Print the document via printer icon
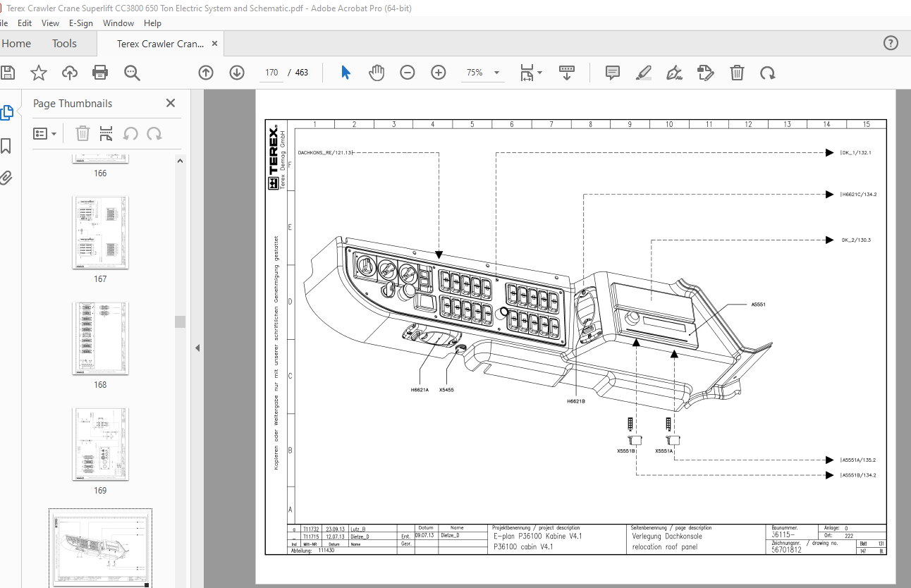911x588 pixels. point(100,73)
